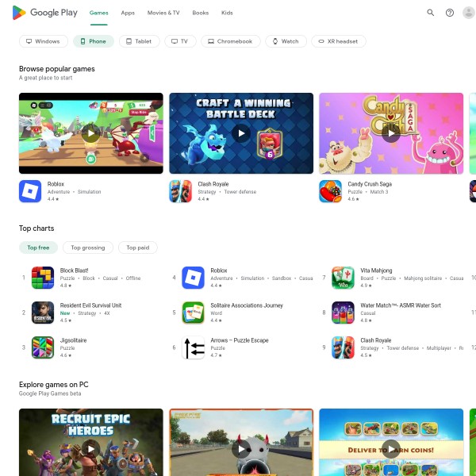Screen dimensions: 476x476
Task: Open the Help center question mark icon
Action: pyautogui.click(x=450, y=13)
